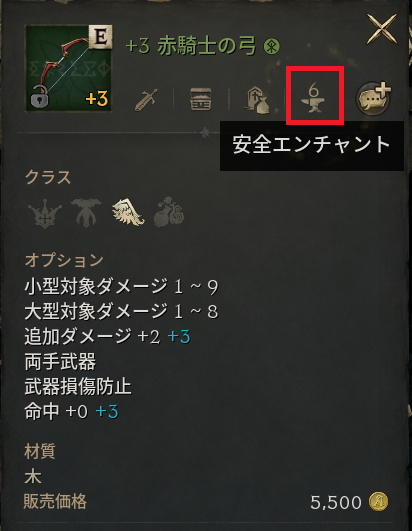Select the crown class icon
The height and width of the screenshot is (531, 412).
pyautogui.click(x=45, y=214)
